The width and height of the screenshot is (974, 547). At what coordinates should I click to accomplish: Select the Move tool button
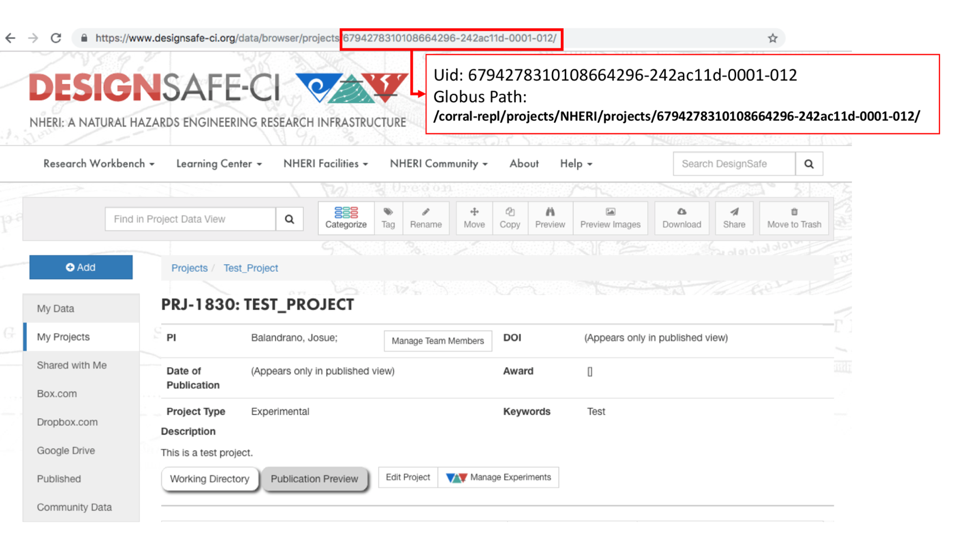coord(474,218)
